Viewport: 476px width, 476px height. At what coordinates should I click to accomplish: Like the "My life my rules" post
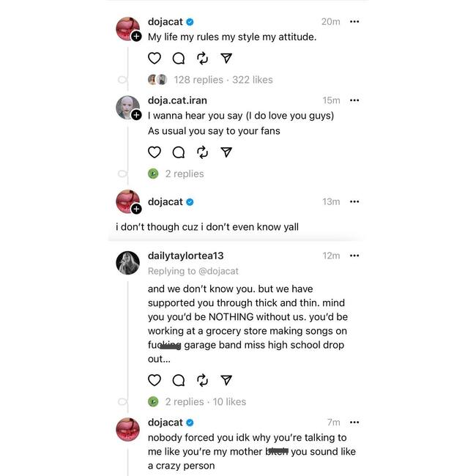(155, 58)
